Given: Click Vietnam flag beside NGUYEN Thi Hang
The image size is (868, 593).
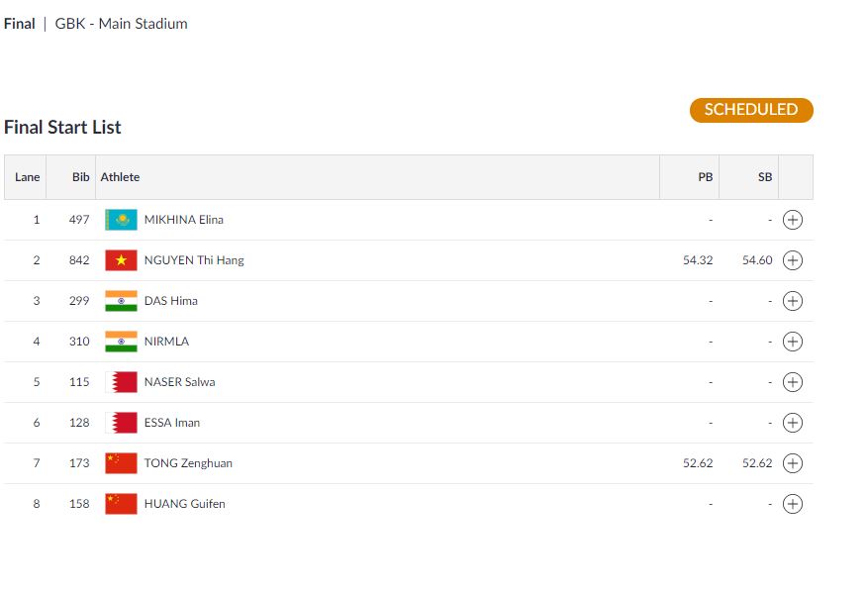Looking at the screenshot, I should coord(121,260).
